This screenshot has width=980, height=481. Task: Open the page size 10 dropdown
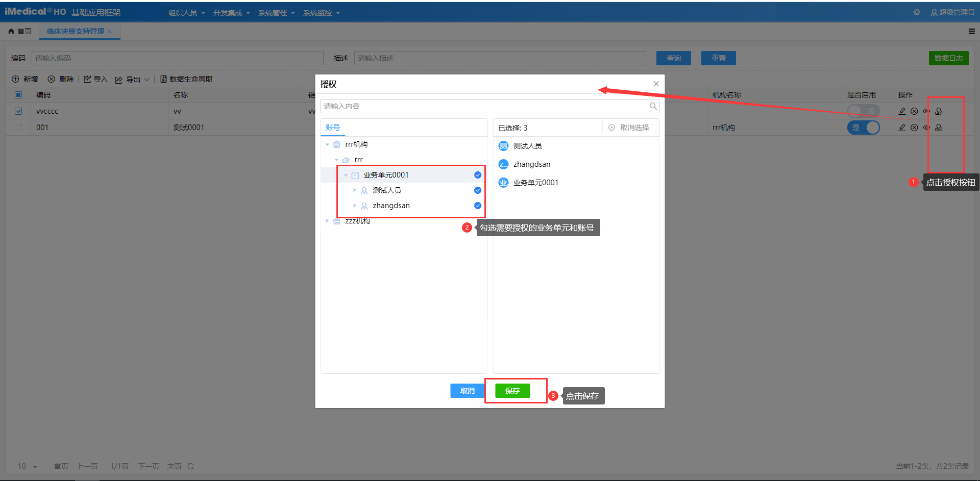(x=28, y=466)
